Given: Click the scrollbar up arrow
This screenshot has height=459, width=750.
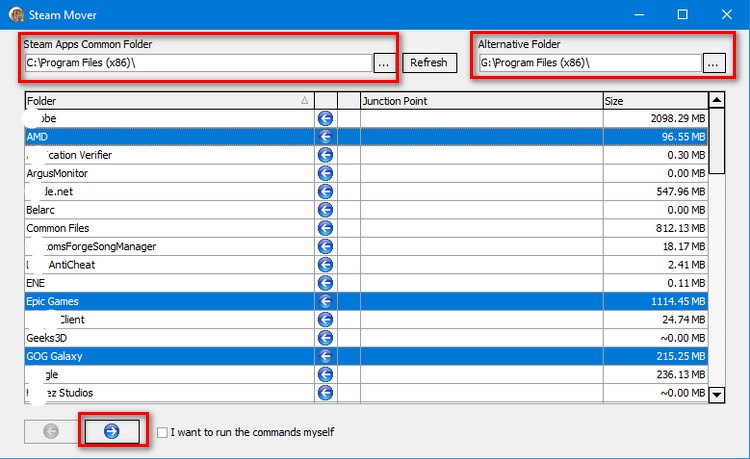Looking at the screenshot, I should (717, 100).
